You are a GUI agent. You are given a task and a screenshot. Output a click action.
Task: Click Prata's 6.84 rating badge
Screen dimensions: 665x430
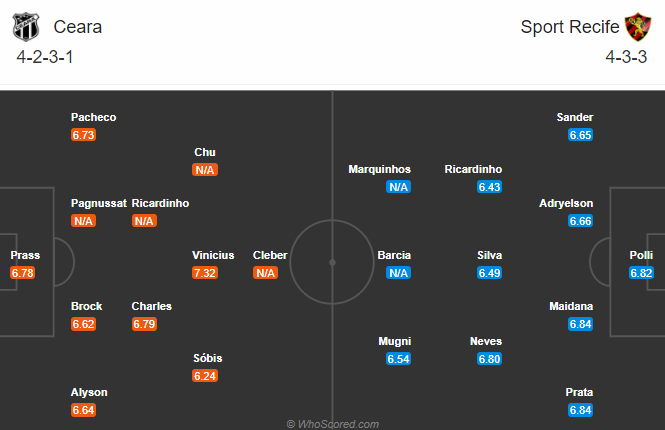(580, 410)
